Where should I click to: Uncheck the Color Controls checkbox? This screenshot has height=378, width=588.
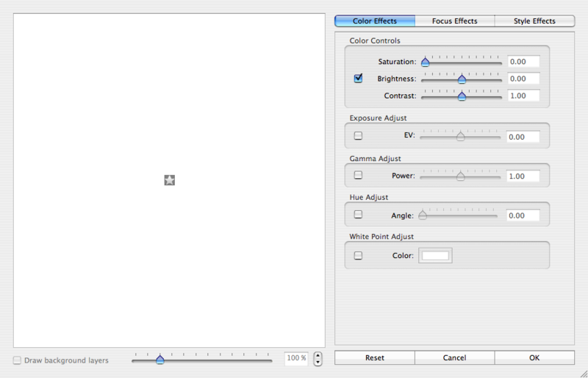click(358, 78)
